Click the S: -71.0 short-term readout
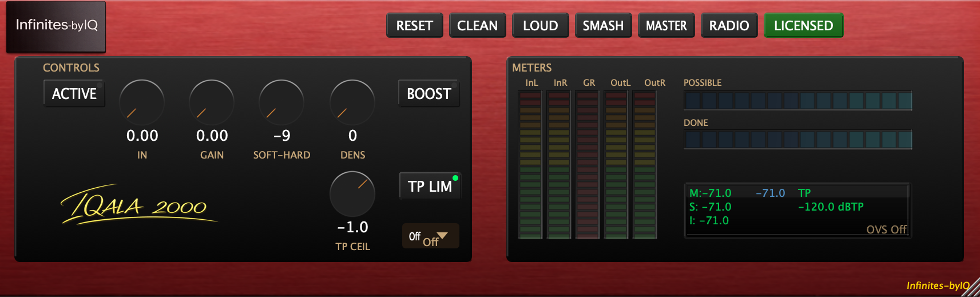The image size is (980, 297). (x=711, y=207)
